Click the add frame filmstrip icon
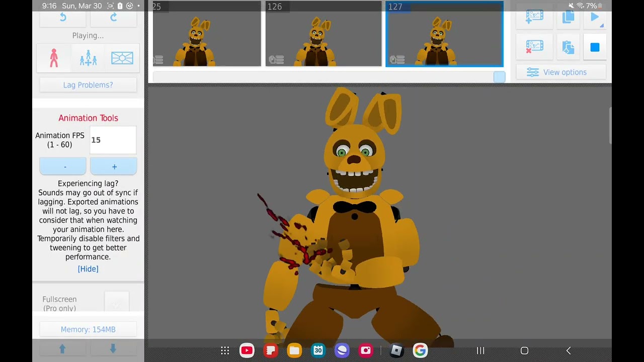 pyautogui.click(x=534, y=17)
